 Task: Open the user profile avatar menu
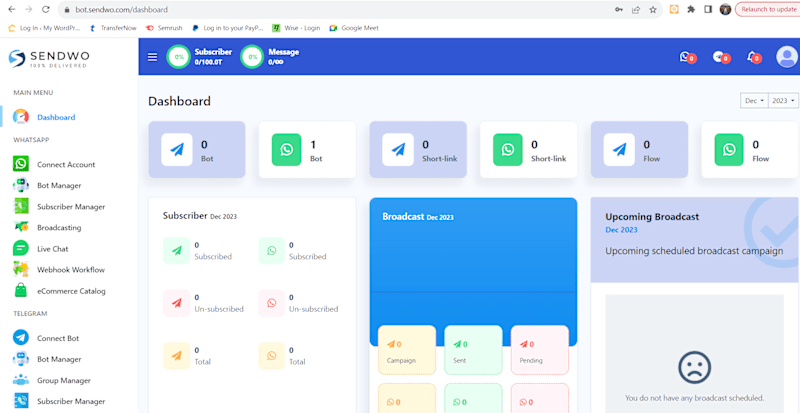[786, 57]
